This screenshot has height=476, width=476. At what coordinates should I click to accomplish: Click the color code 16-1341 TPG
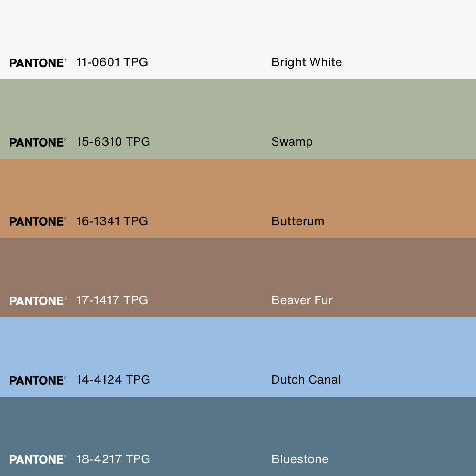[x=112, y=221]
